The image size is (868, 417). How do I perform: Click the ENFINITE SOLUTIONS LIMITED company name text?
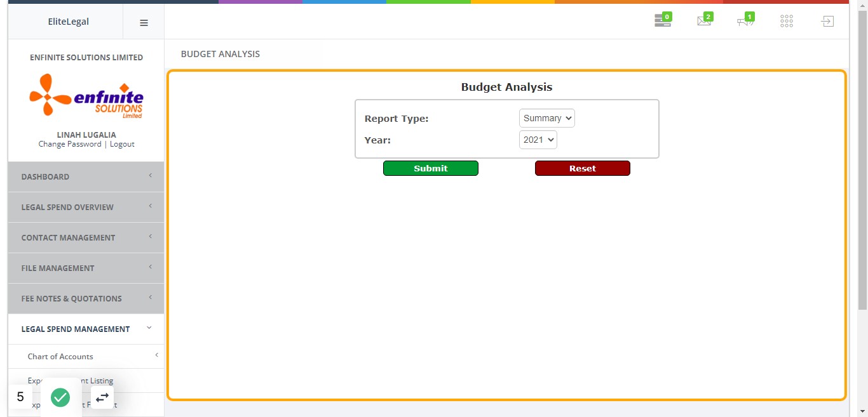click(x=86, y=57)
